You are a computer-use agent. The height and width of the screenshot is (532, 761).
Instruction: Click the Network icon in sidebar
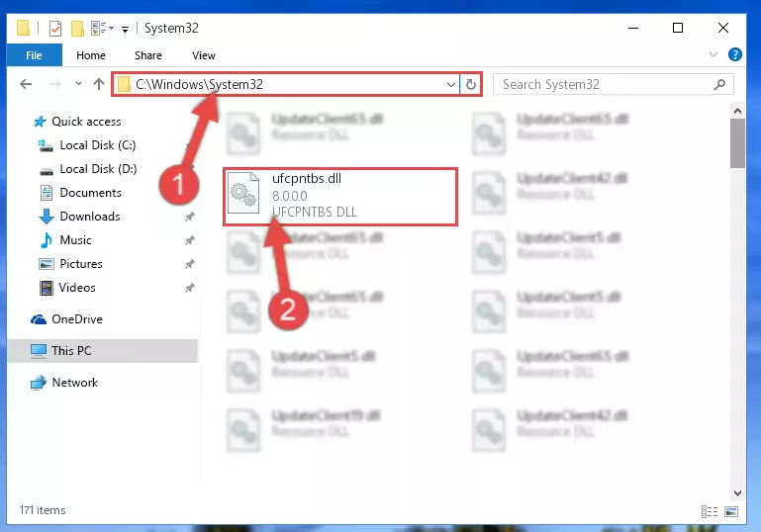click(39, 383)
